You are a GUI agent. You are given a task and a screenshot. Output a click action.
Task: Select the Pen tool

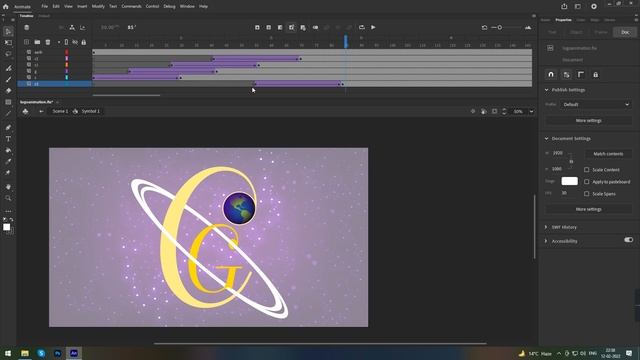point(8,128)
